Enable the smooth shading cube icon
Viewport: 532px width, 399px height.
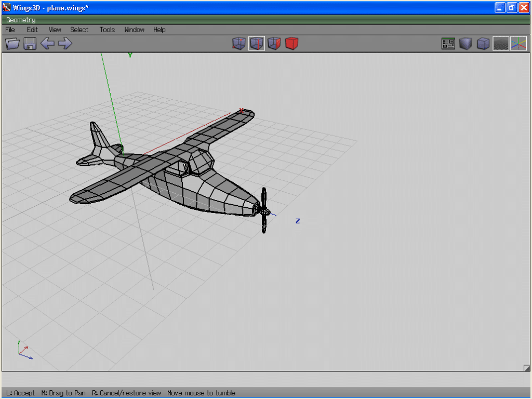tap(483, 44)
